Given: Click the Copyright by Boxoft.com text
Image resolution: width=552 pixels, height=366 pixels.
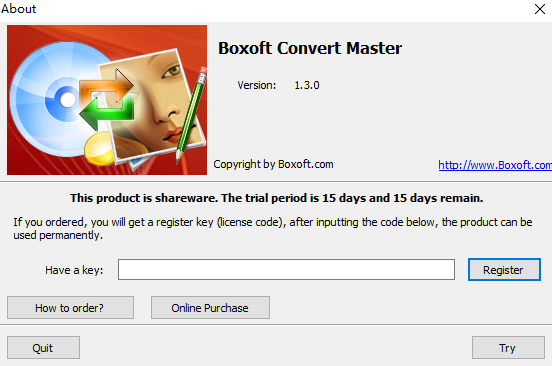Looking at the screenshot, I should coord(273,164).
